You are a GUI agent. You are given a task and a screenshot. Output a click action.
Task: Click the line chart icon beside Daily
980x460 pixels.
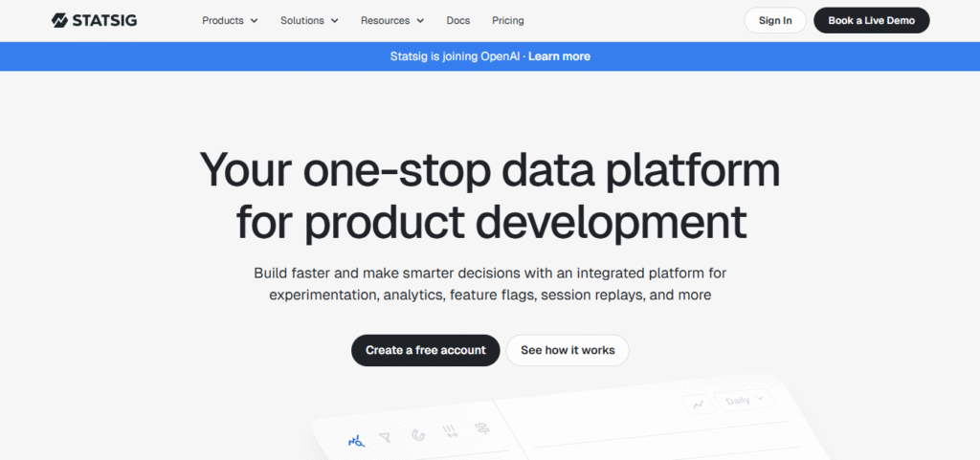click(x=698, y=404)
